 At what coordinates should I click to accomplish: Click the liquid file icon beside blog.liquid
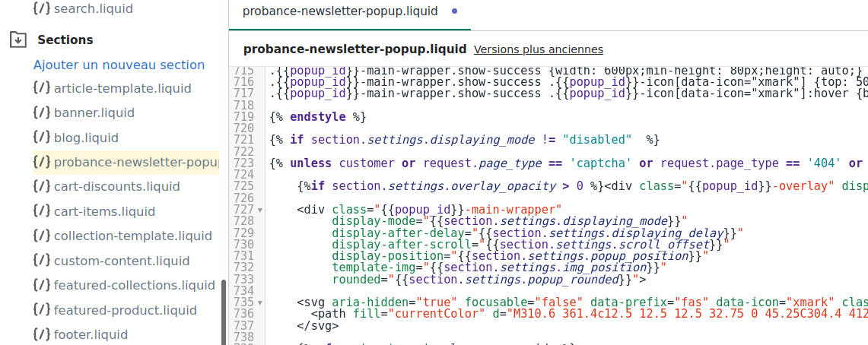click(42, 138)
